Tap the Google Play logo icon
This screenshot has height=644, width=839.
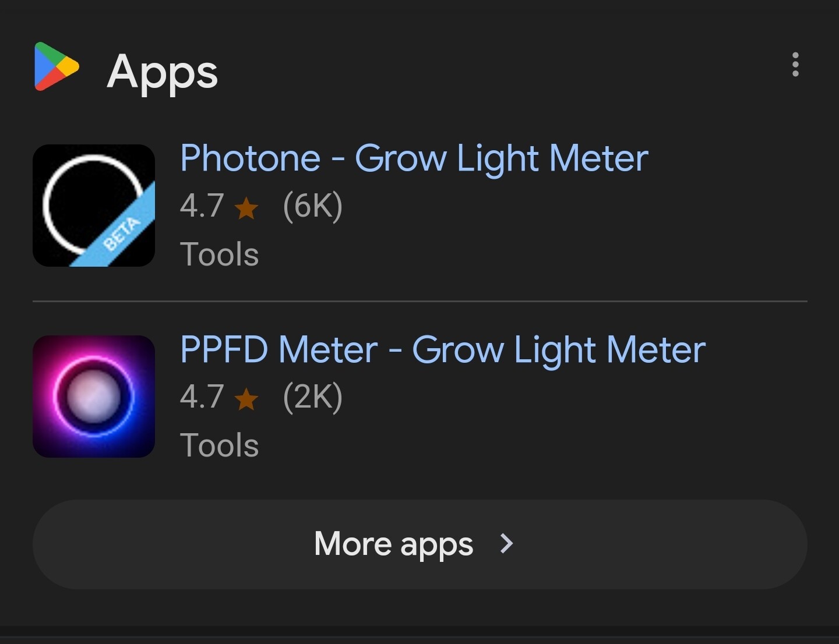57,66
